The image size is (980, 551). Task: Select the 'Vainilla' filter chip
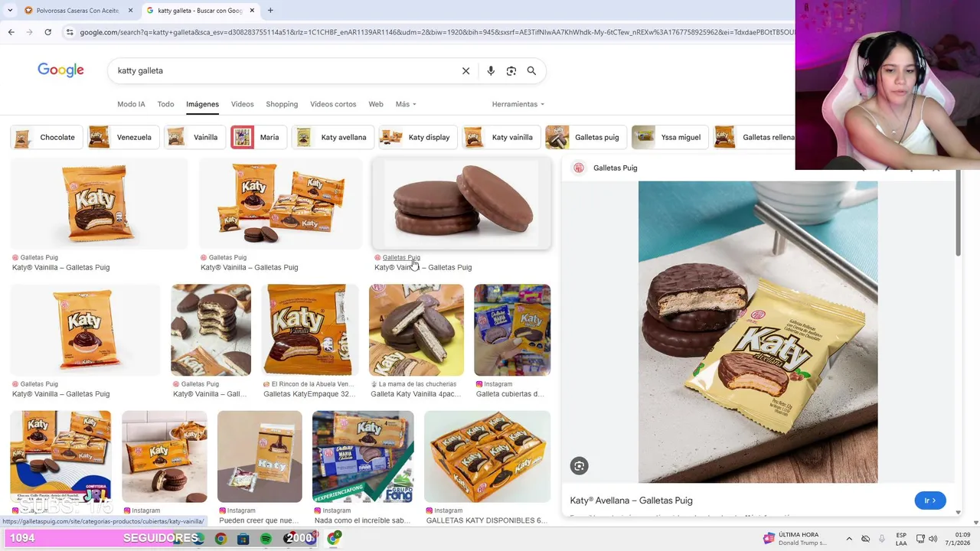pos(194,137)
